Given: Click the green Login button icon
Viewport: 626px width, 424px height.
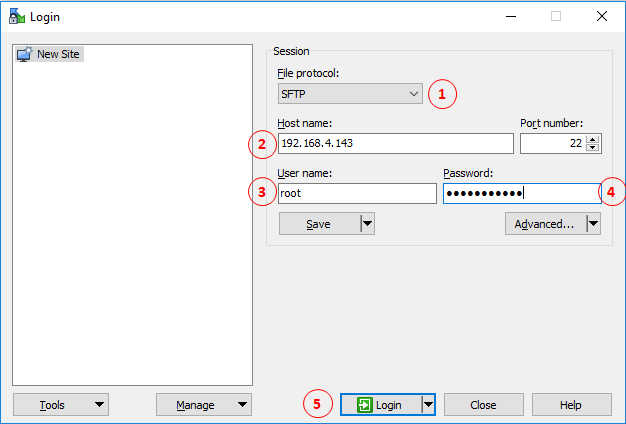Looking at the screenshot, I should tap(365, 405).
